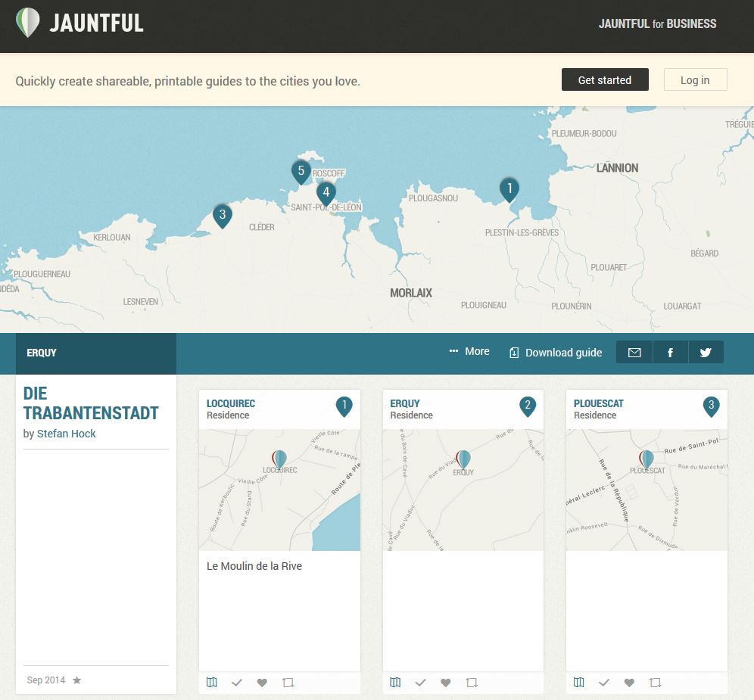Open author Stefan Hock's profile
This screenshot has width=754, height=700.
(67, 434)
